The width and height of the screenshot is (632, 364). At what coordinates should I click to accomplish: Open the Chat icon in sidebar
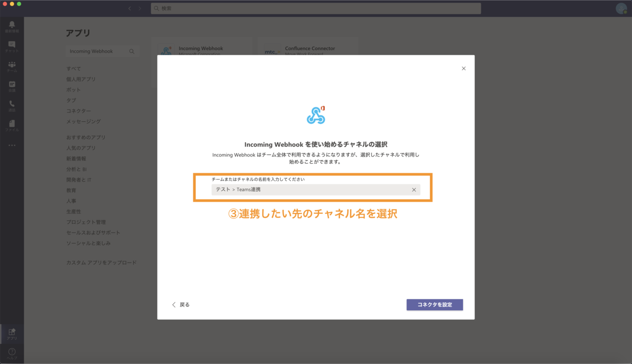tap(12, 46)
